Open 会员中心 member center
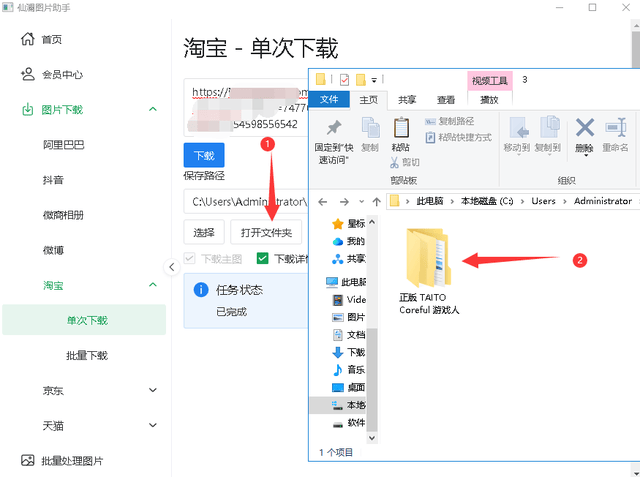The height and width of the screenshot is (477, 640). [51, 74]
